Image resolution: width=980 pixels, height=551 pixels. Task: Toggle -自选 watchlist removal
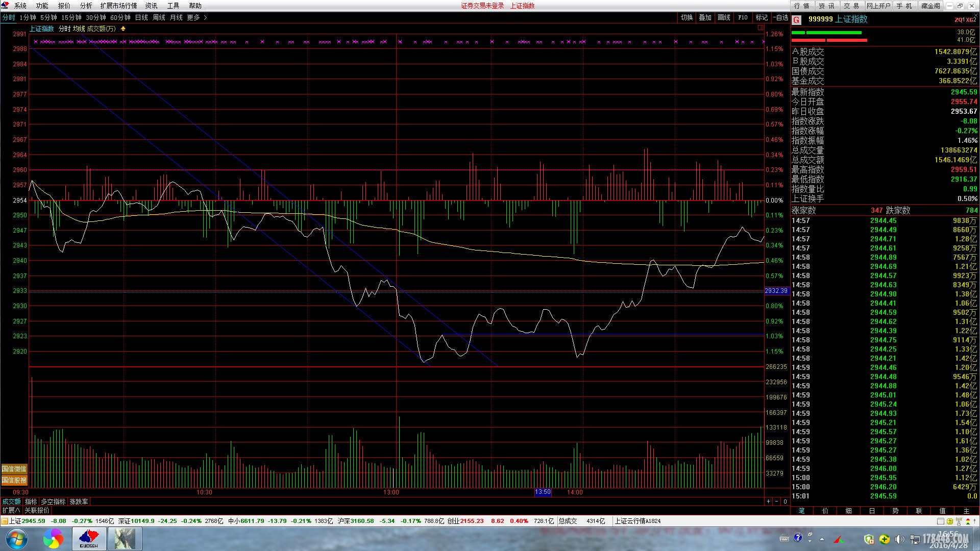click(x=780, y=17)
